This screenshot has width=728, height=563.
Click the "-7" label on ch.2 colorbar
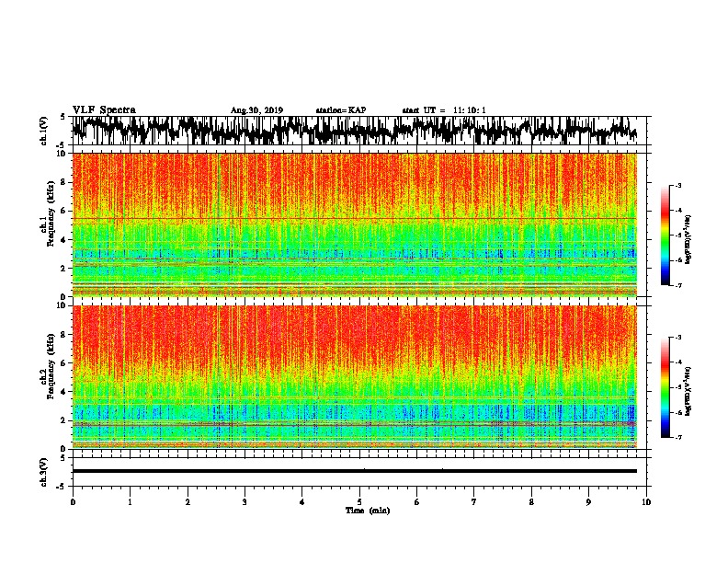pos(677,437)
